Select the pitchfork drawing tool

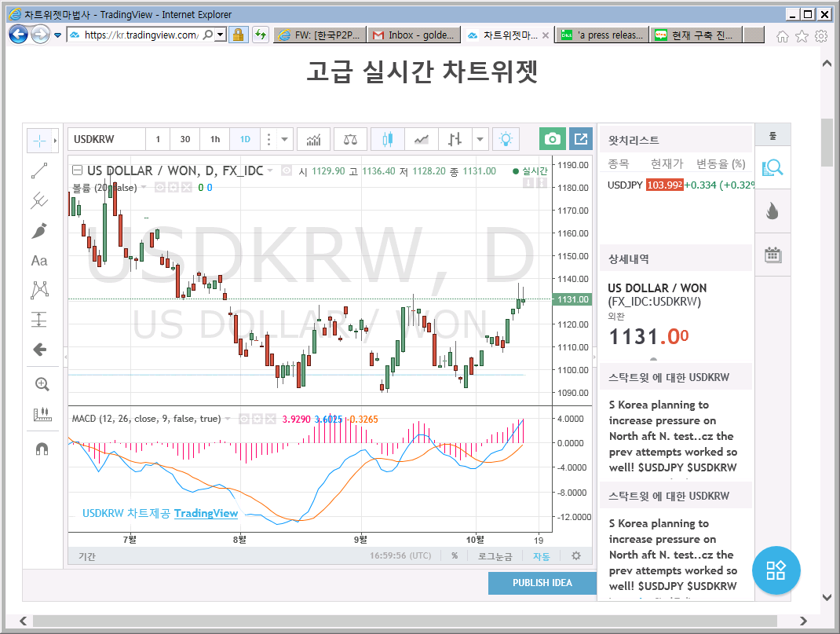point(39,200)
